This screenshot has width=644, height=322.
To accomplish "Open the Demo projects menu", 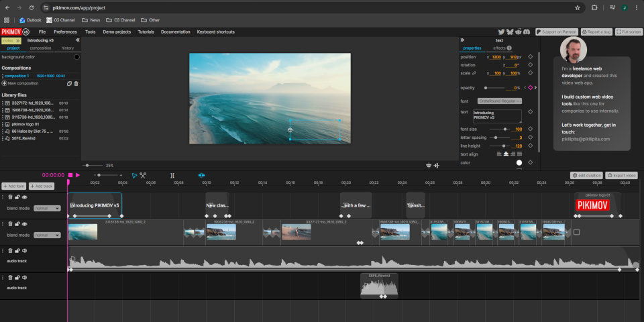I will tap(117, 32).
